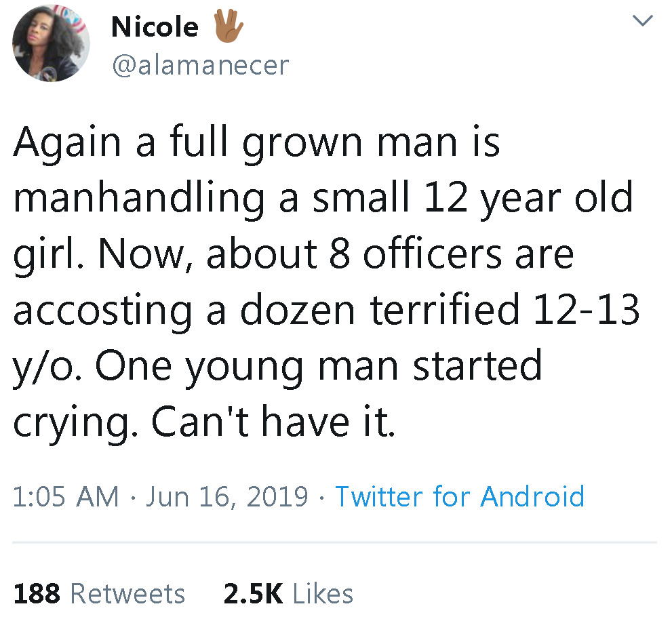Screen dimensions: 672x619
Task: Open the display name Nicole
Action: (x=155, y=27)
